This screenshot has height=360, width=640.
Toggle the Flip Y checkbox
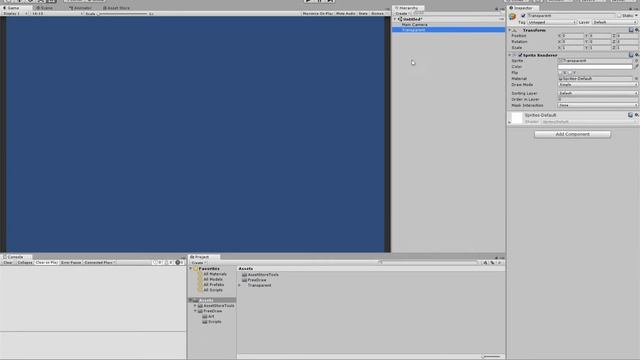coord(570,73)
